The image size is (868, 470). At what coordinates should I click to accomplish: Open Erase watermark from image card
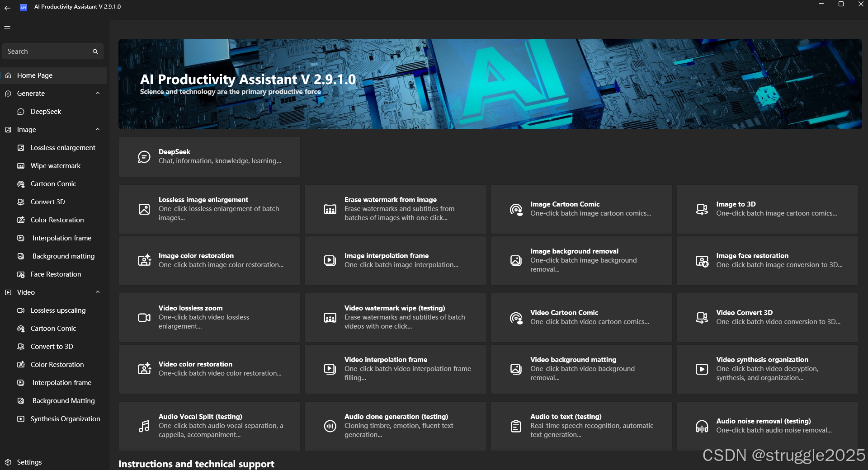coord(396,209)
